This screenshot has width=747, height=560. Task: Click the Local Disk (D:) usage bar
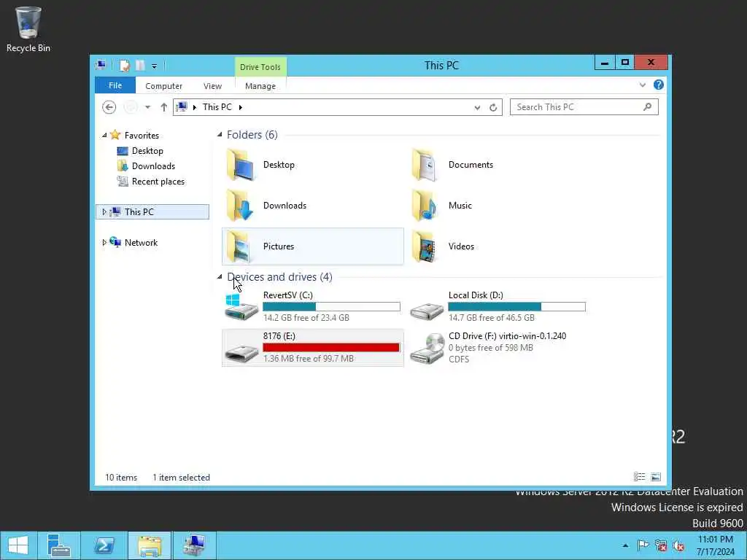(517, 307)
